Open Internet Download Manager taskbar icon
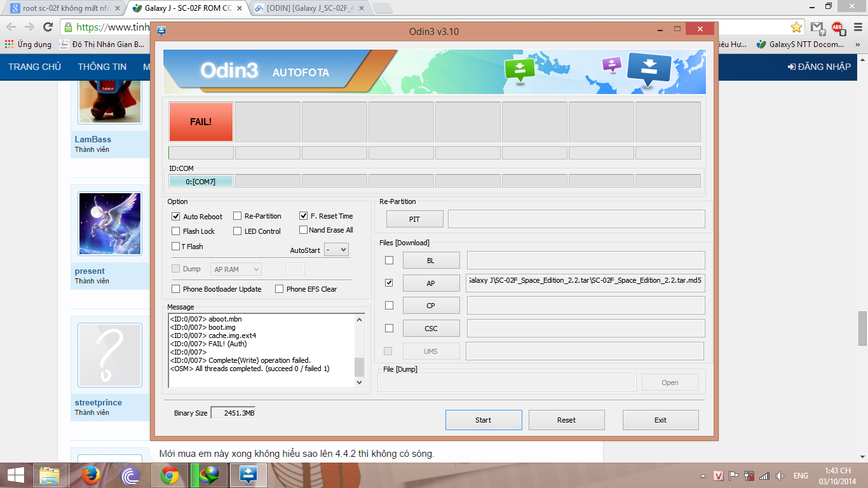Viewport: 868px width, 488px height. [208, 475]
